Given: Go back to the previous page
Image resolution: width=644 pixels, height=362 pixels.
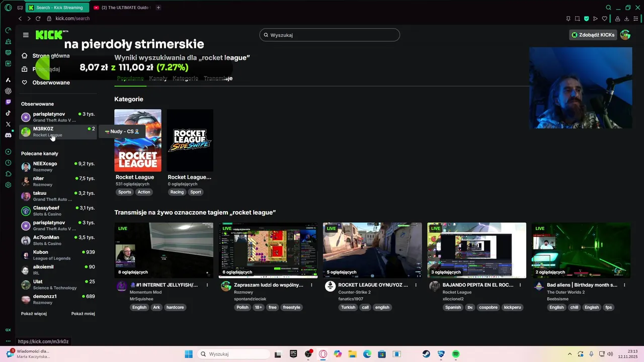Looking at the screenshot, I should pos(20,19).
